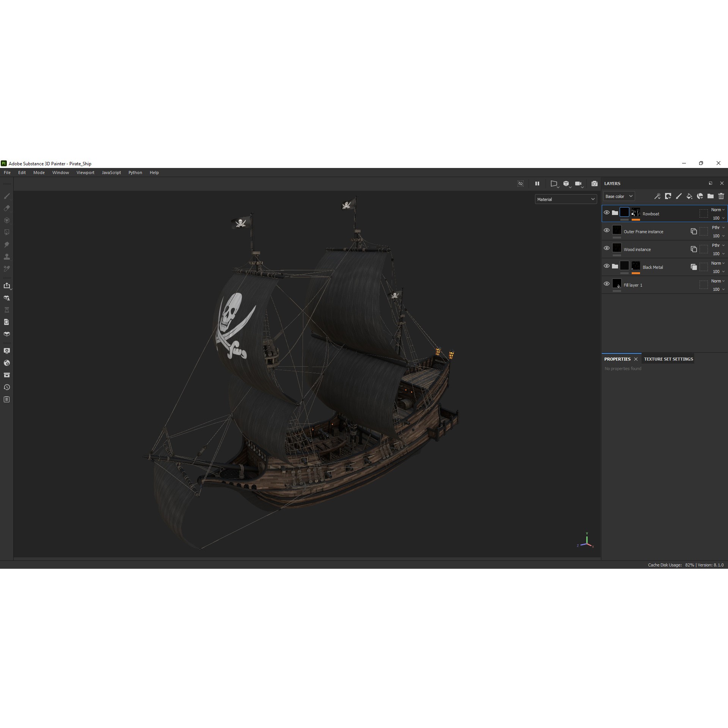Screen dimensions: 728x728
Task: Pause the viewport engine
Action: pyautogui.click(x=537, y=184)
